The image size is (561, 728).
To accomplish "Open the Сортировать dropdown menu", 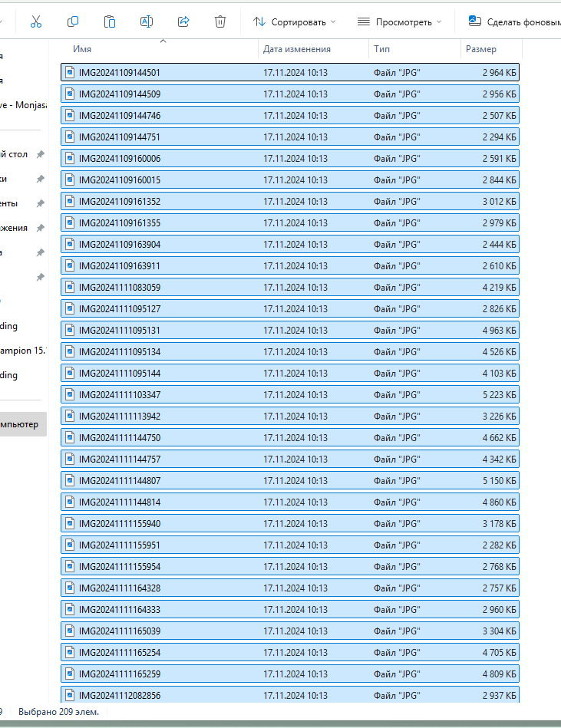I will pos(294,21).
